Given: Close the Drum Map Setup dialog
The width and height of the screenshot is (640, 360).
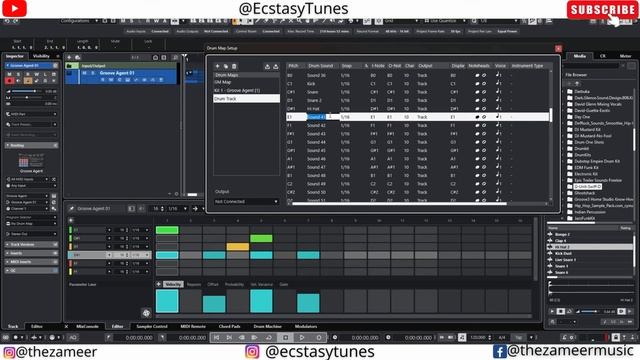Looking at the screenshot, I should (x=558, y=48).
